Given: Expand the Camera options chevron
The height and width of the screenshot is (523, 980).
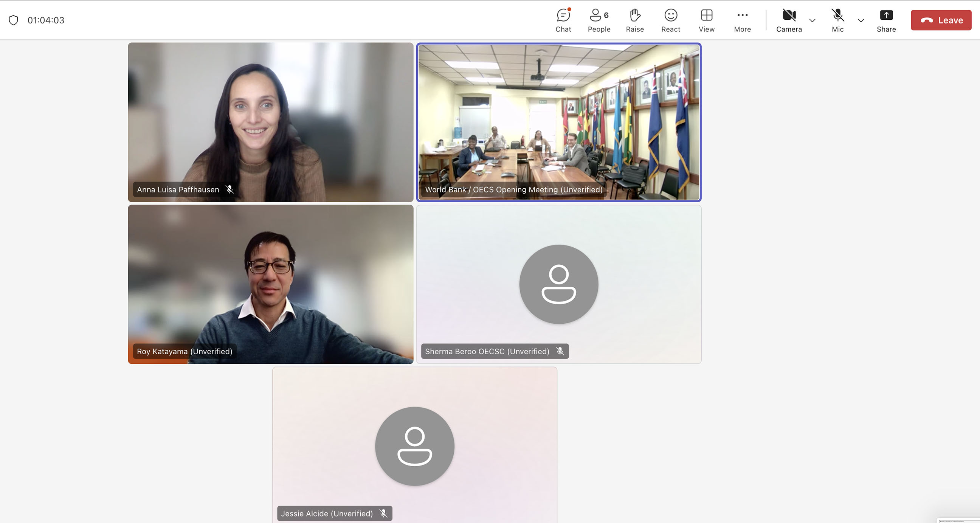Looking at the screenshot, I should [x=812, y=20].
